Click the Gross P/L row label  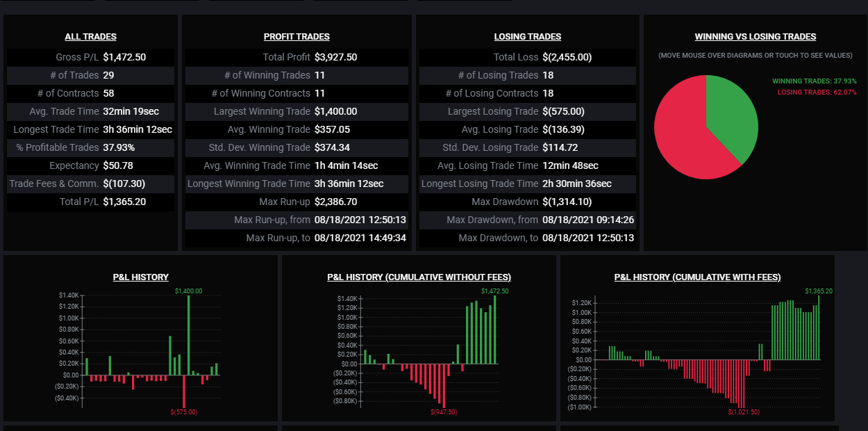click(78, 57)
